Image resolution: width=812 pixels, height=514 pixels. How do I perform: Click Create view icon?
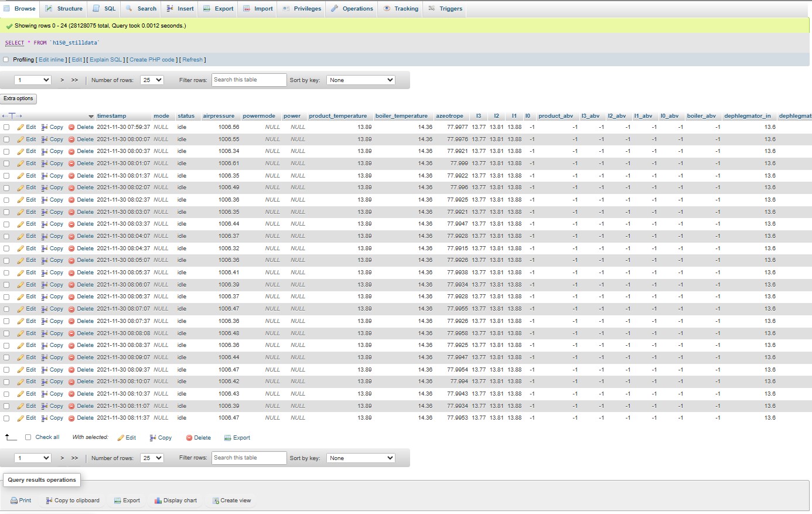216,501
